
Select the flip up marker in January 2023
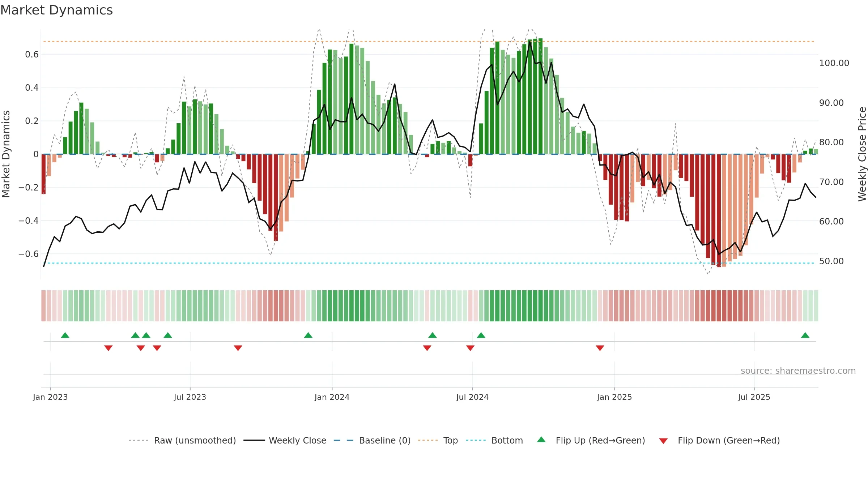[65, 335]
